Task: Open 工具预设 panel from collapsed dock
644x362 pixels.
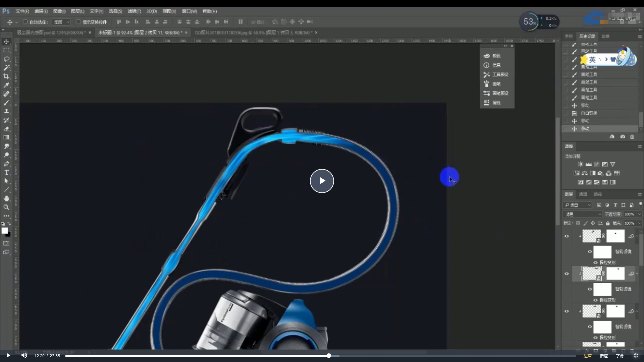Action: coord(497,74)
